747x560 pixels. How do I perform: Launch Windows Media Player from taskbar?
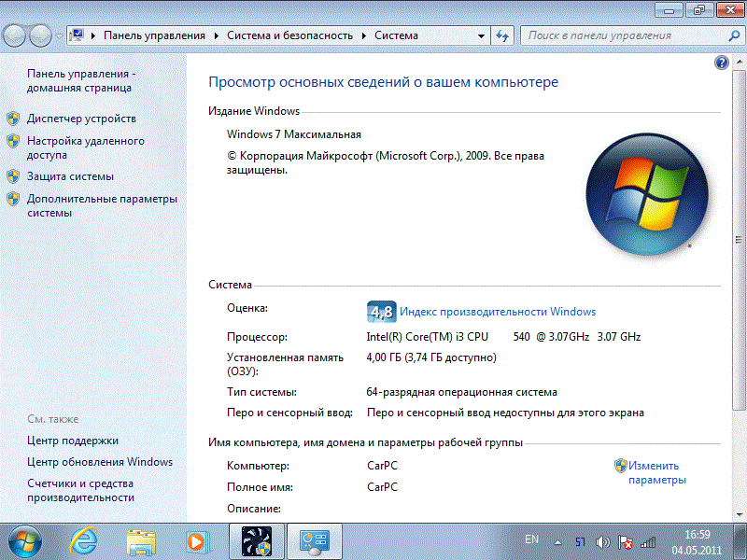coord(197,540)
